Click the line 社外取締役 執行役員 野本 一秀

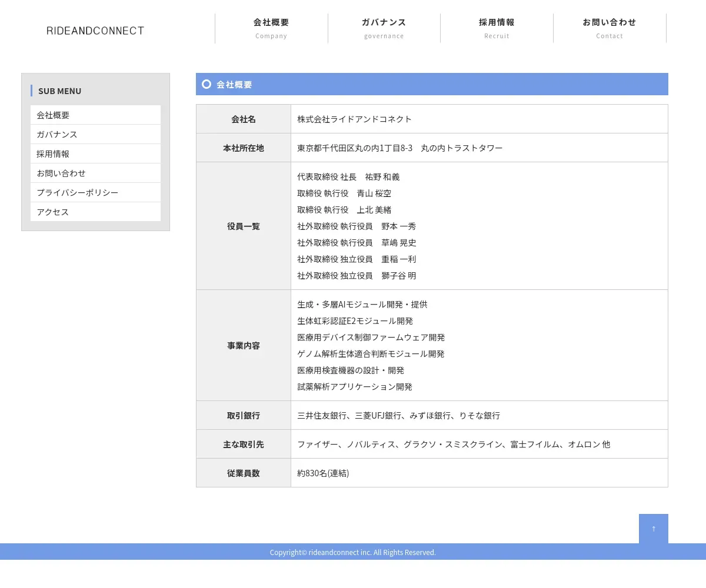(x=357, y=226)
